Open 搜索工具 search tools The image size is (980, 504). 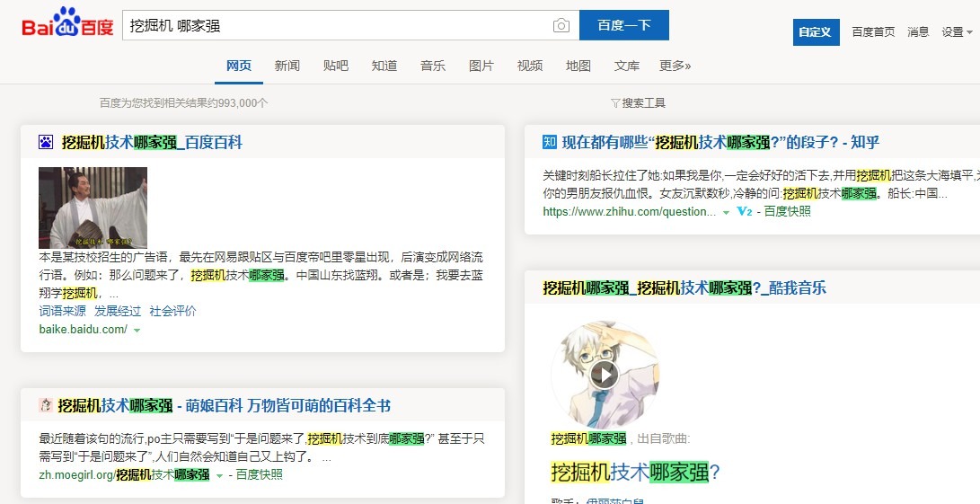[638, 102]
